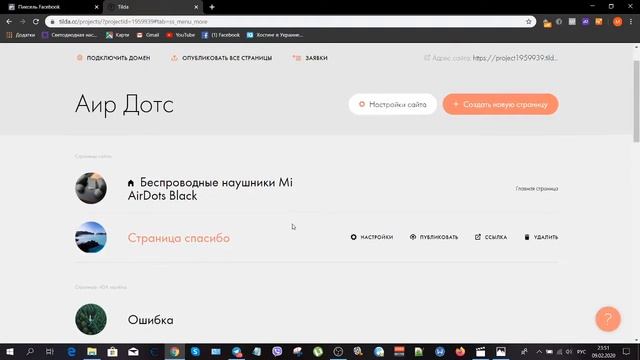Click the taskbar volume icon
640x360 pixels.
(x=569, y=351)
